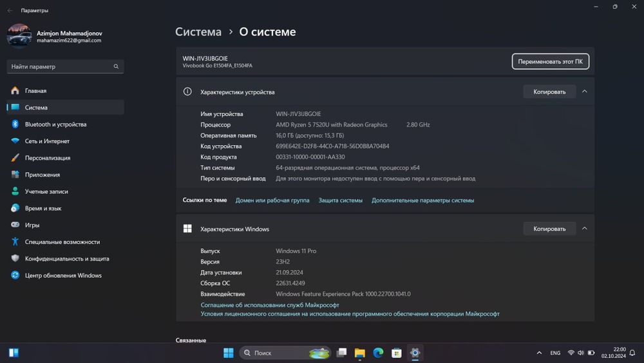Click the volume speaker tray icon

(x=581, y=353)
